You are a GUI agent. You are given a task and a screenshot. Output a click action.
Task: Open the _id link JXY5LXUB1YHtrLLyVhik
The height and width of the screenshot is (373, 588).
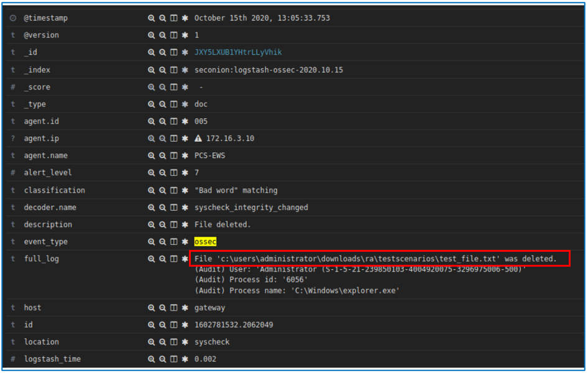tap(238, 52)
